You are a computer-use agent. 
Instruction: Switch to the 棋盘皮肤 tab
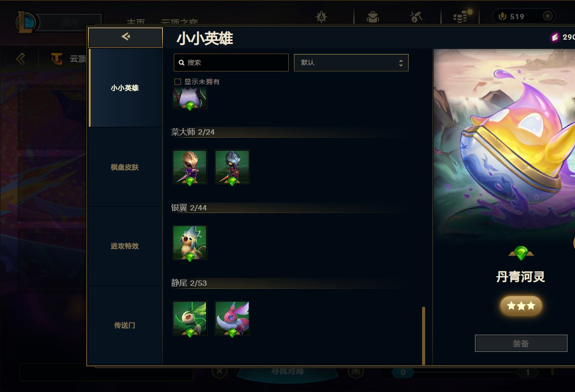click(125, 167)
